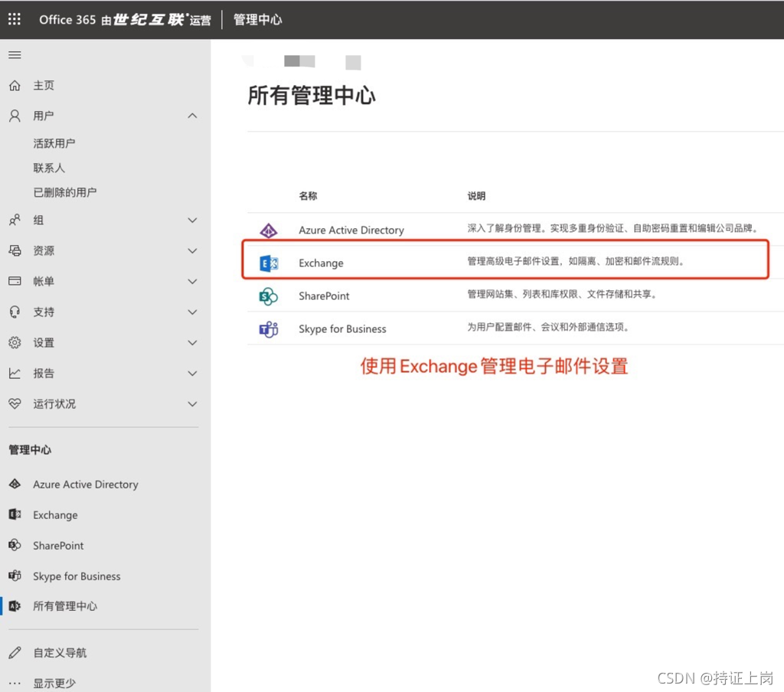Click the gear icon beside 设置
The width and height of the screenshot is (784, 692).
click(15, 342)
